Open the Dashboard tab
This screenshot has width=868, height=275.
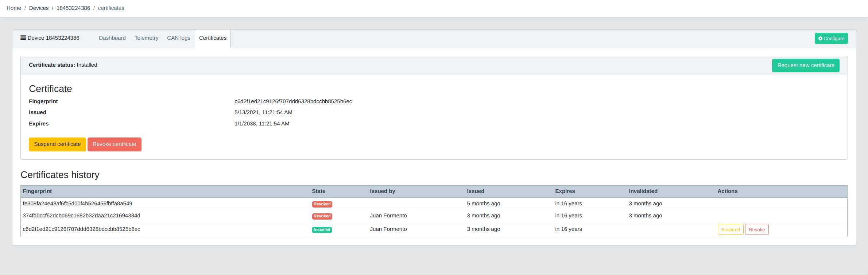click(112, 38)
